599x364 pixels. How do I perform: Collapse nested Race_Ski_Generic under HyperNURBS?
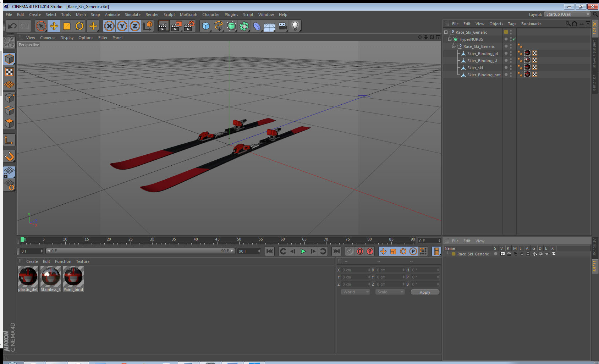(454, 46)
